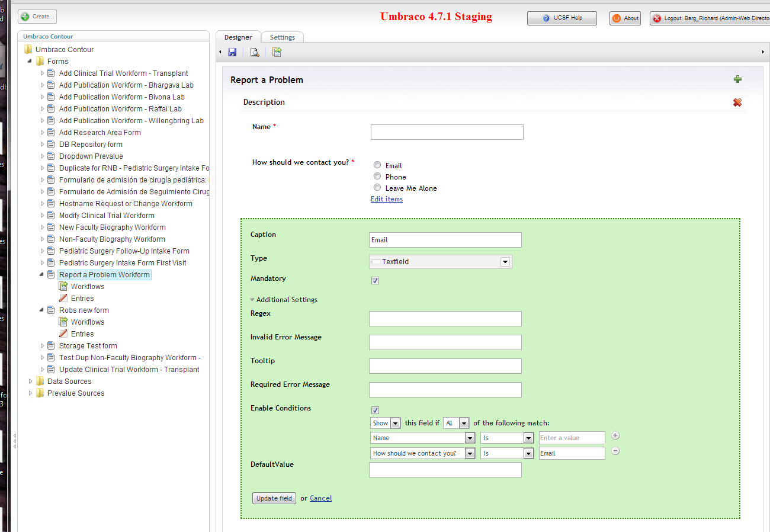Viewport: 770px width, 532px height.
Task: Open Workflows under Report a Problem Workform
Action: tap(87, 287)
